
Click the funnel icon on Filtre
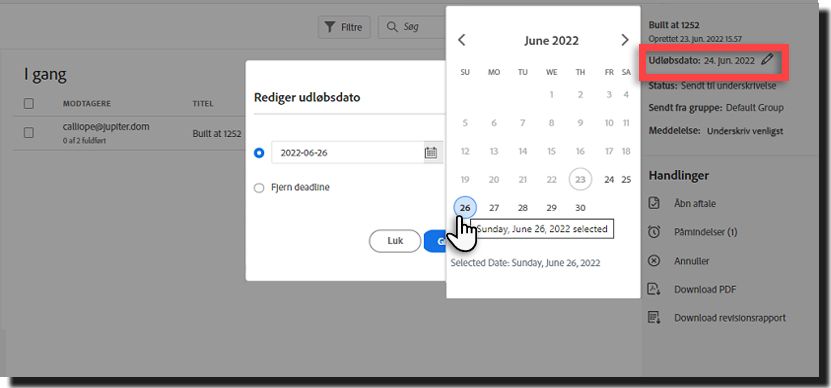[x=330, y=27]
